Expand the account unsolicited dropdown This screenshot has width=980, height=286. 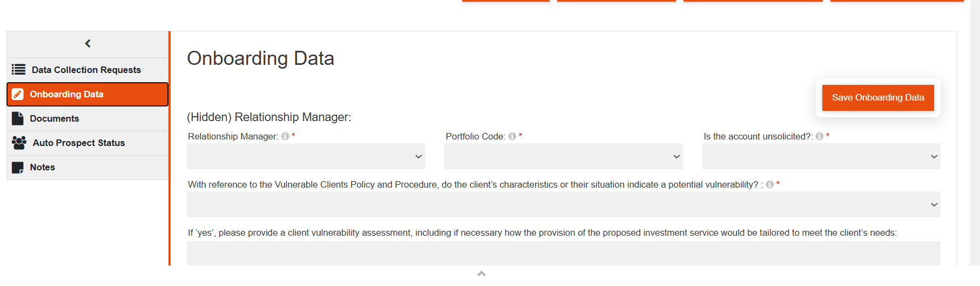(x=821, y=157)
